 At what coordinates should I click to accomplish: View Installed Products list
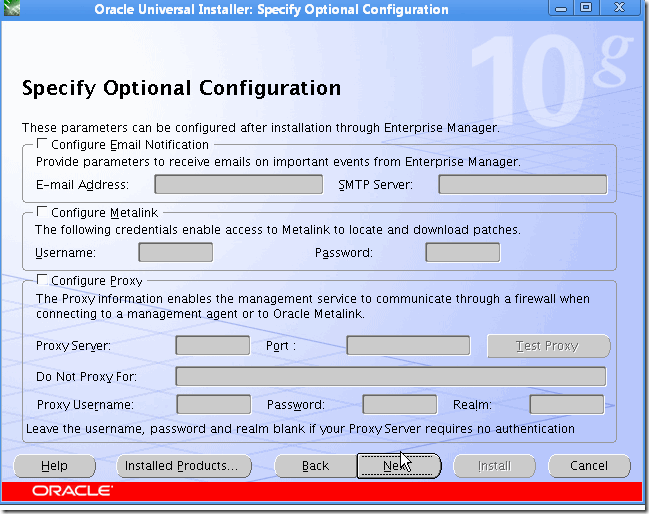click(x=184, y=466)
